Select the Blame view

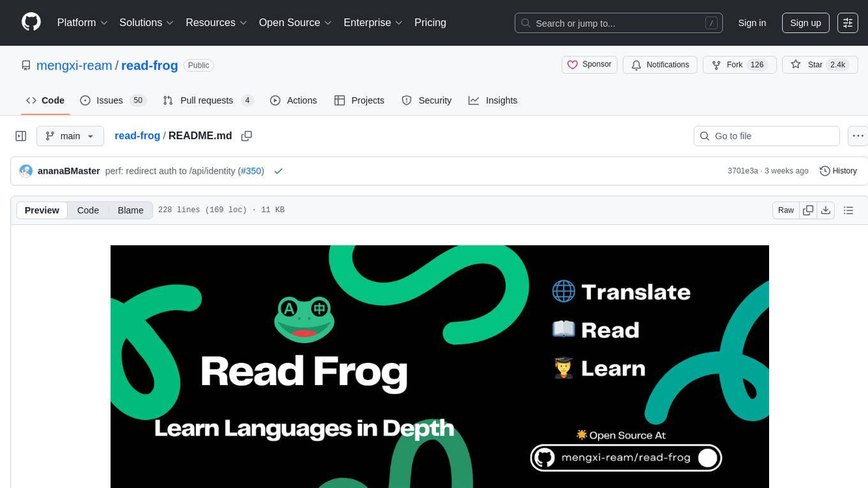point(130,210)
